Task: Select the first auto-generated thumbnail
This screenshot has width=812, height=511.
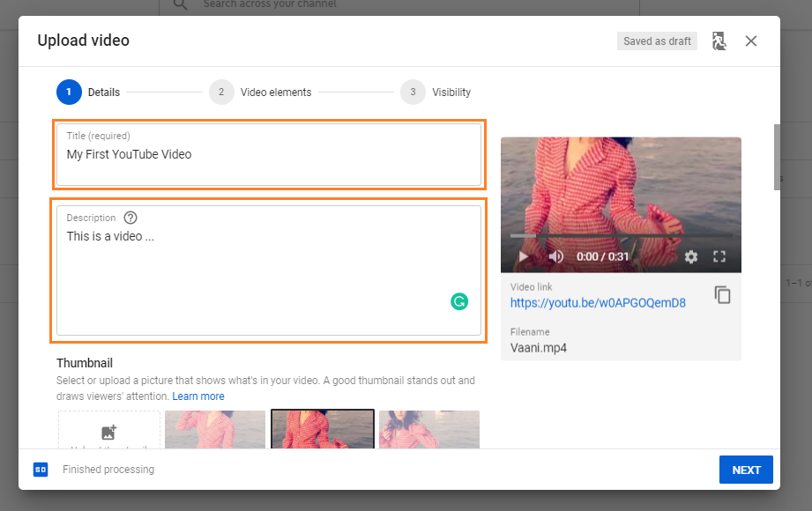Action: [215, 429]
